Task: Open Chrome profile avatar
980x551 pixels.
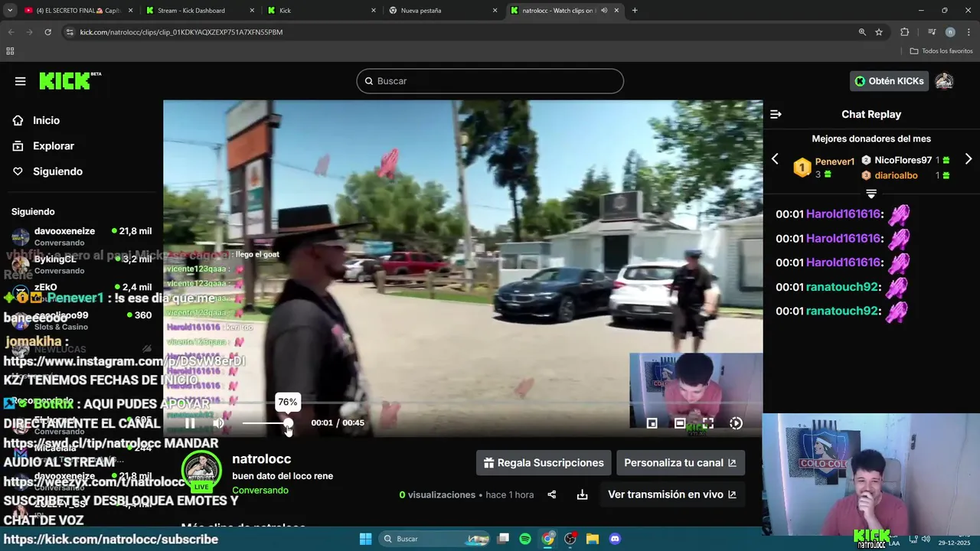Action: 950,32
